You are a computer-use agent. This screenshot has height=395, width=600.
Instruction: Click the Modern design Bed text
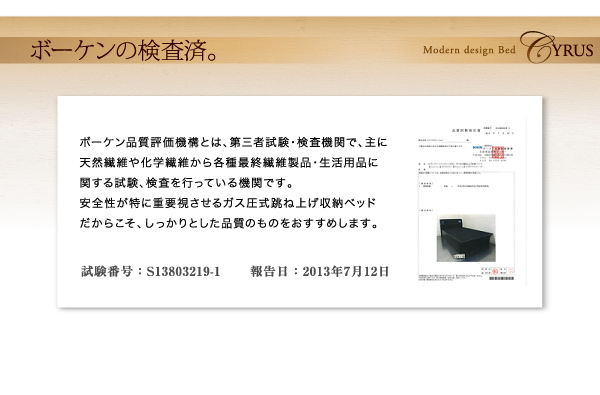click(469, 50)
